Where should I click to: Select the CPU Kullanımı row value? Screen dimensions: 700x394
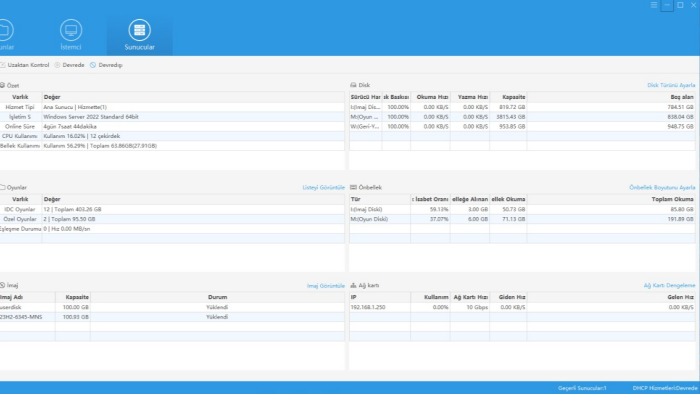(x=82, y=136)
